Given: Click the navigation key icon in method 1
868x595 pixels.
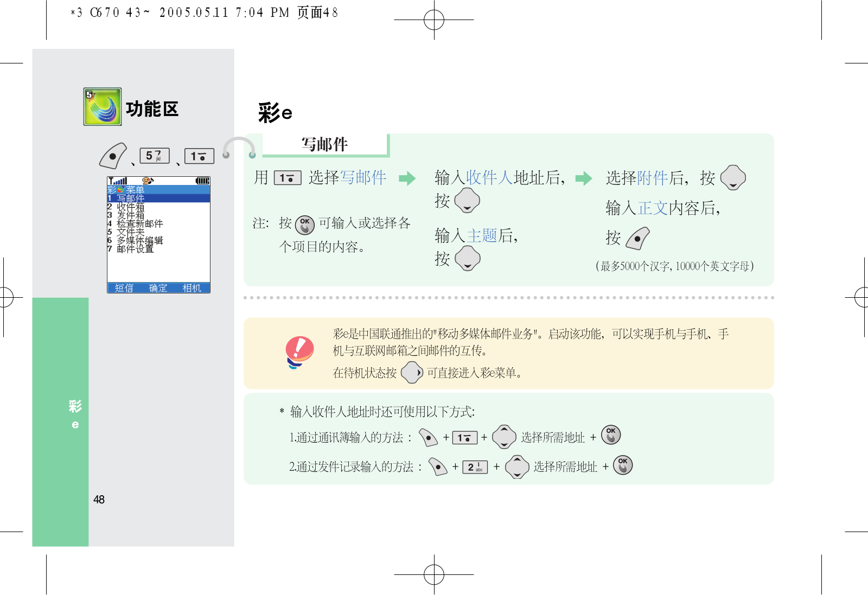Looking at the screenshot, I should pos(504,437).
